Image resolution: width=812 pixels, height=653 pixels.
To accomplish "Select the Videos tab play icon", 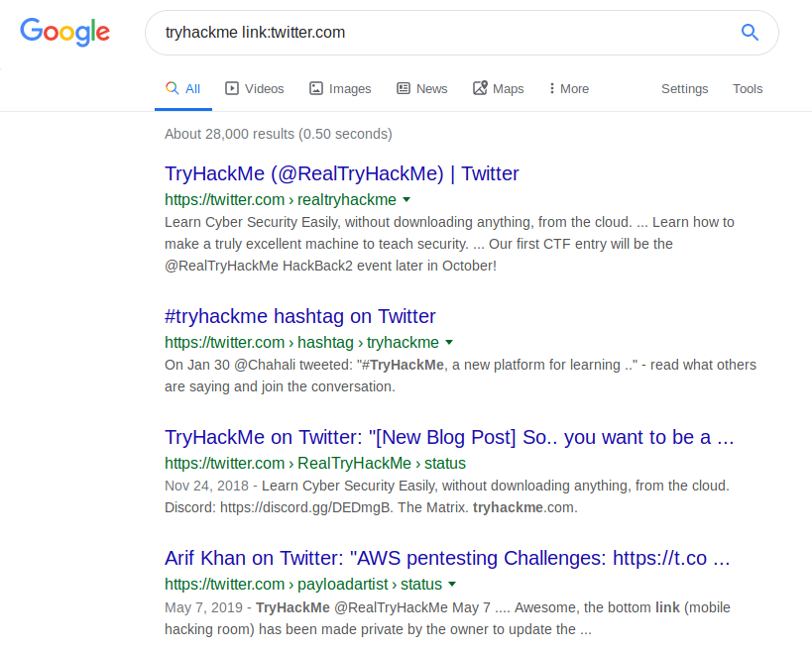I will (231, 88).
